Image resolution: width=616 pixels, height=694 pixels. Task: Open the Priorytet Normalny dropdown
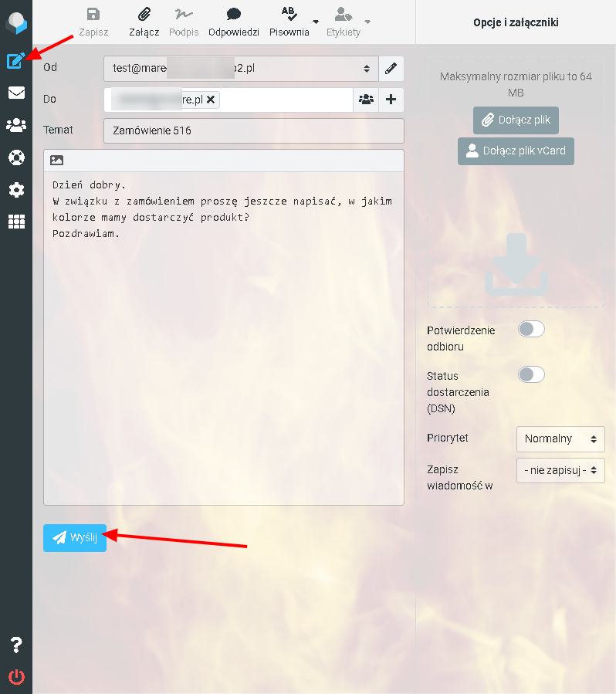(x=560, y=438)
